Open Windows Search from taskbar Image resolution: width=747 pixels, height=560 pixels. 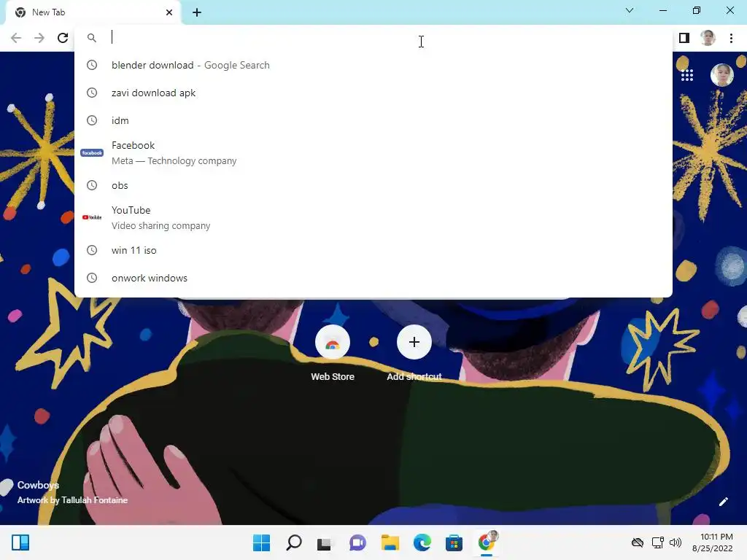[x=293, y=542]
